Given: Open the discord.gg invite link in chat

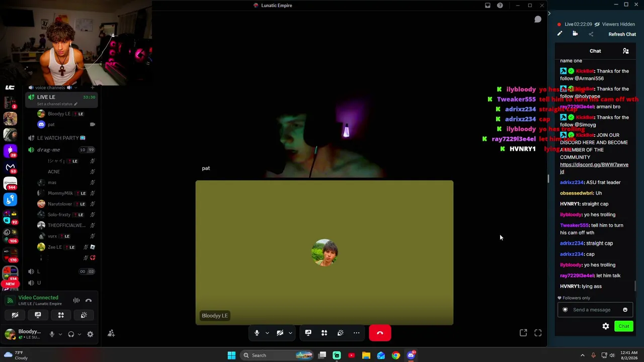Looking at the screenshot, I should [x=594, y=168].
